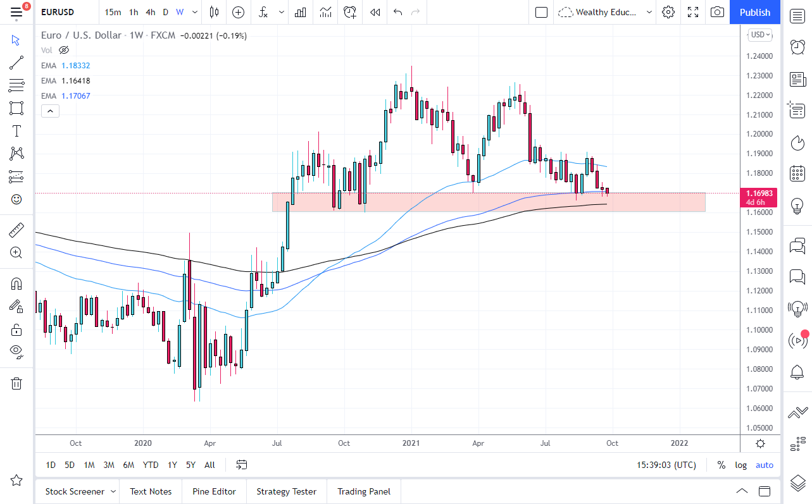The width and height of the screenshot is (812, 504).
Task: Delete drawings with the trash icon
Action: (16, 383)
